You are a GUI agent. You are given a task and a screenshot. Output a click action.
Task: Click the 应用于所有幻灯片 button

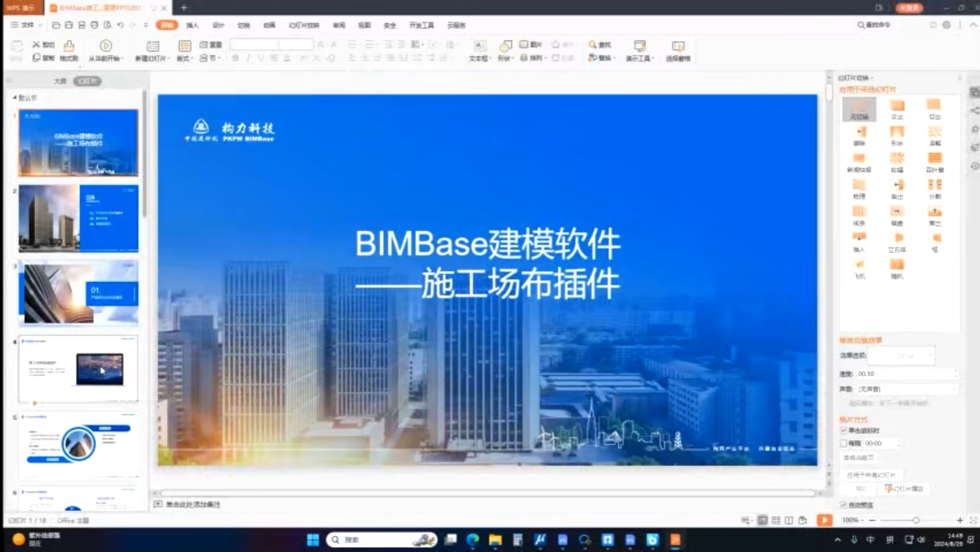871,475
